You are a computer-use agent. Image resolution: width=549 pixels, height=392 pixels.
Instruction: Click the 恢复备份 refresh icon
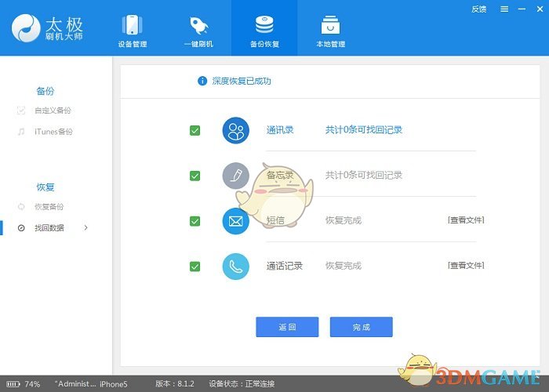click(x=21, y=206)
